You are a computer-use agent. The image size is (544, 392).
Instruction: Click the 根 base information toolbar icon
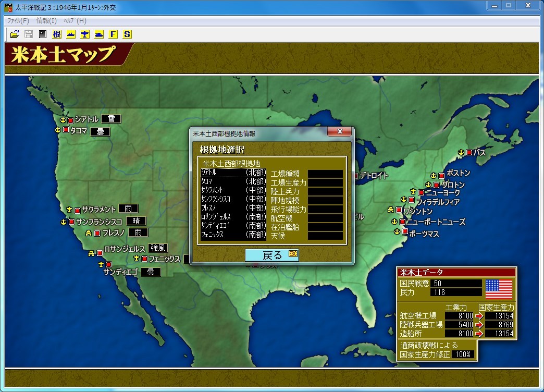pyautogui.click(x=57, y=34)
